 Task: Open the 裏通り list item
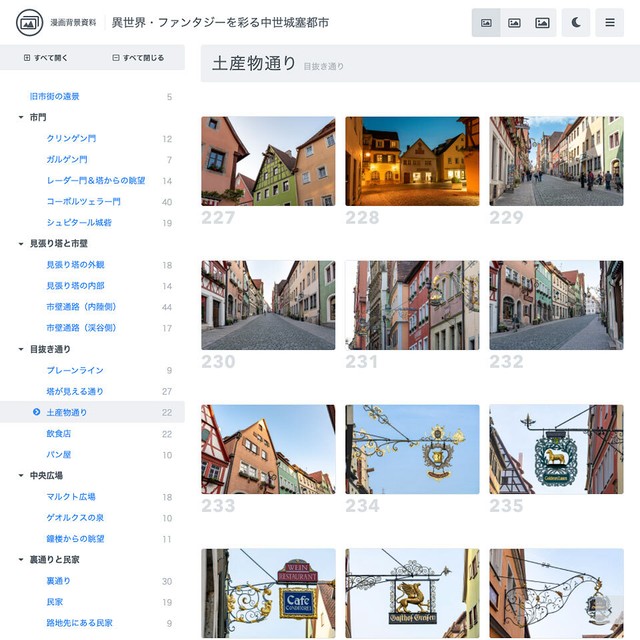[58, 581]
